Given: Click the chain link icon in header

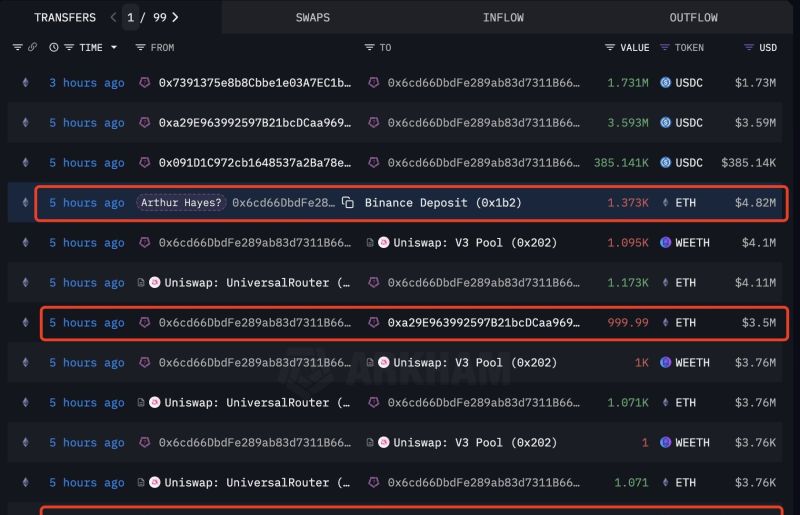Looking at the screenshot, I should click(32, 47).
